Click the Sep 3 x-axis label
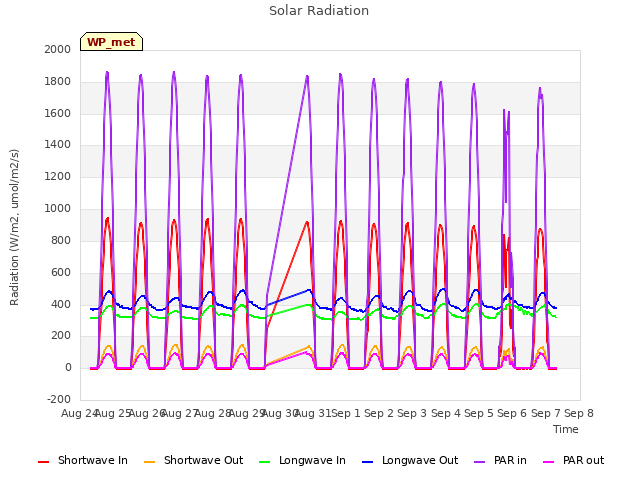The width and height of the screenshot is (640, 480). (x=412, y=413)
